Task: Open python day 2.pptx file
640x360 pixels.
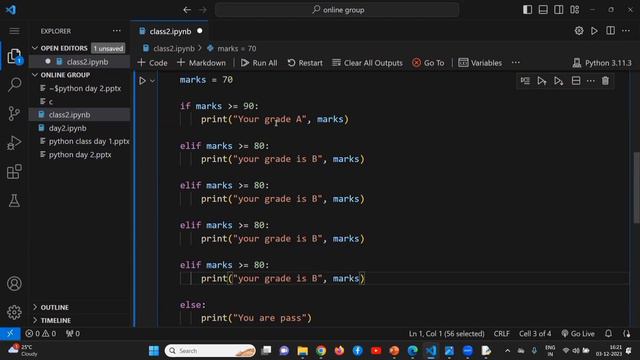Action: (80, 155)
